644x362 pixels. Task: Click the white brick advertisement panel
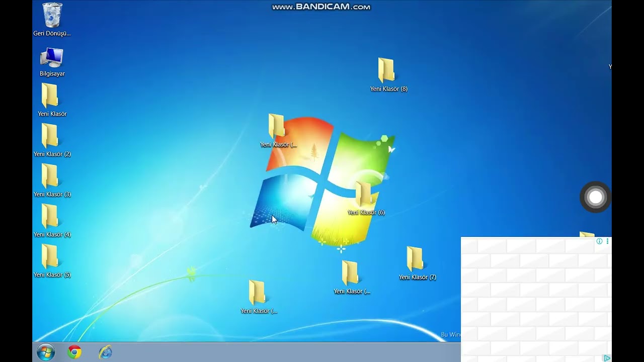pos(536,299)
